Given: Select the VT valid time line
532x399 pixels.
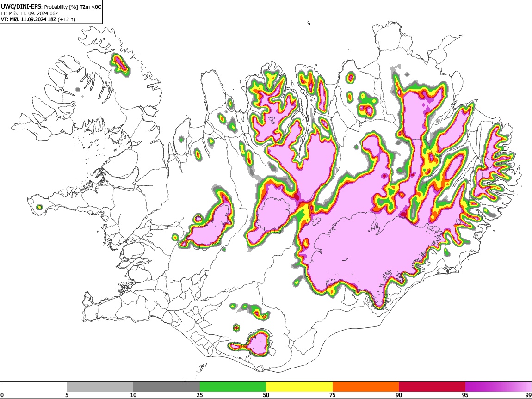Looking at the screenshot, I should 38,19.
